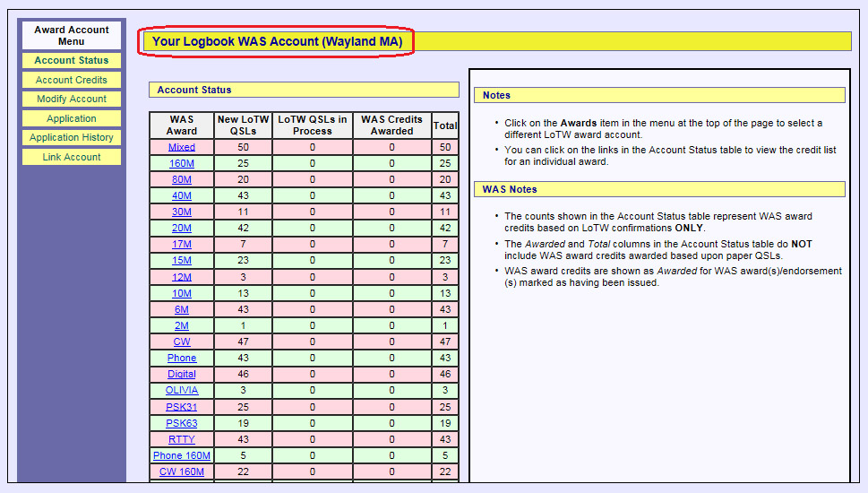This screenshot has height=493, width=868.
Task: Open Account Status in the award menu
Action: [72, 60]
